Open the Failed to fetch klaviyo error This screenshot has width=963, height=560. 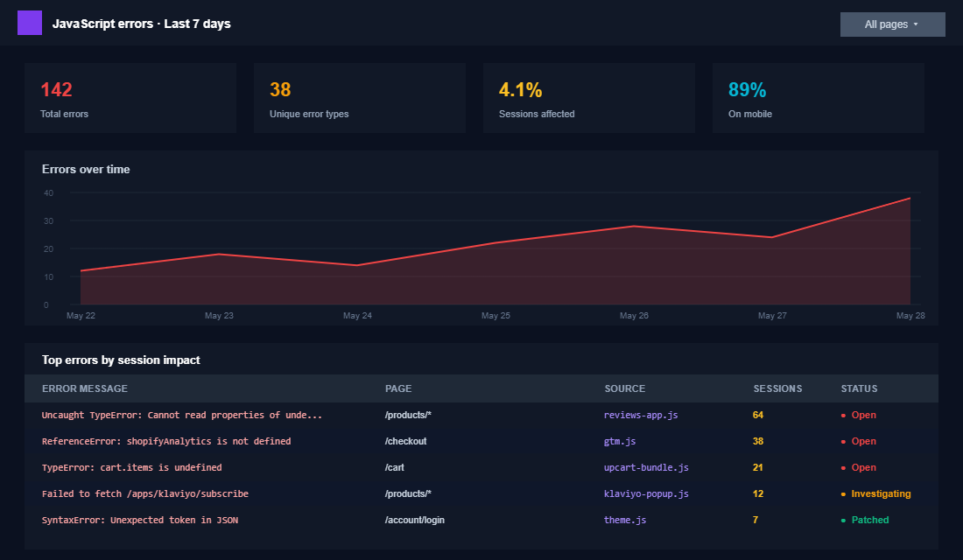pos(145,493)
